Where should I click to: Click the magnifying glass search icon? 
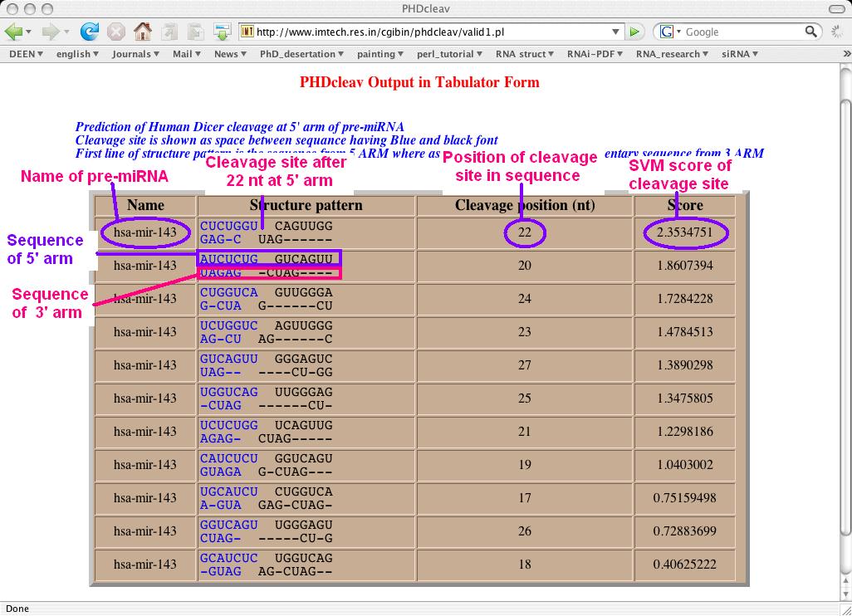coord(811,32)
